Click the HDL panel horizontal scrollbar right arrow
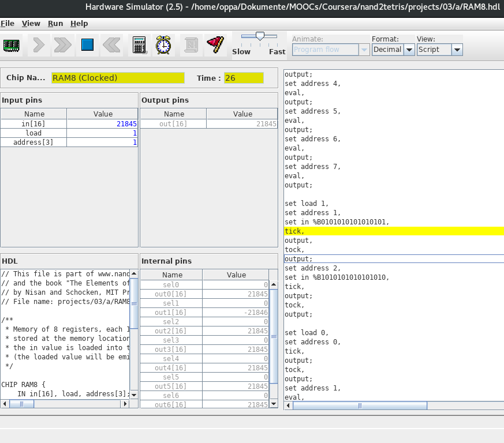 point(125,404)
